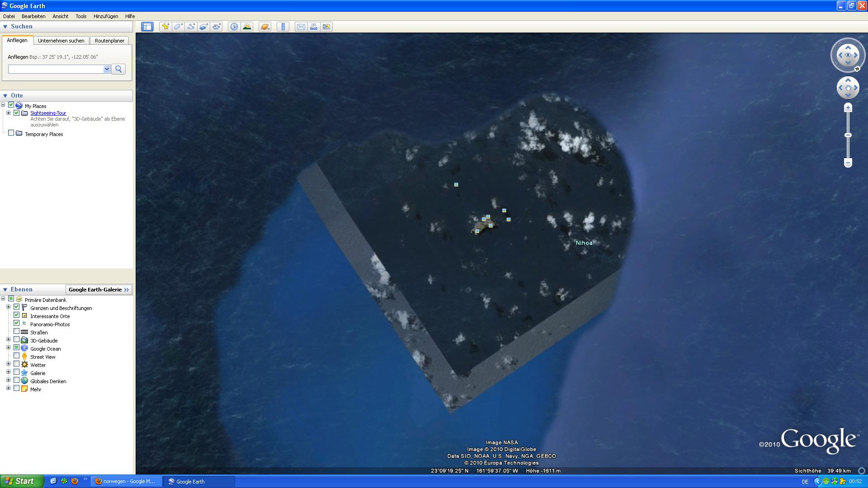Image resolution: width=868 pixels, height=488 pixels.
Task: Click the DE language indicator in tray
Action: pos(805,482)
